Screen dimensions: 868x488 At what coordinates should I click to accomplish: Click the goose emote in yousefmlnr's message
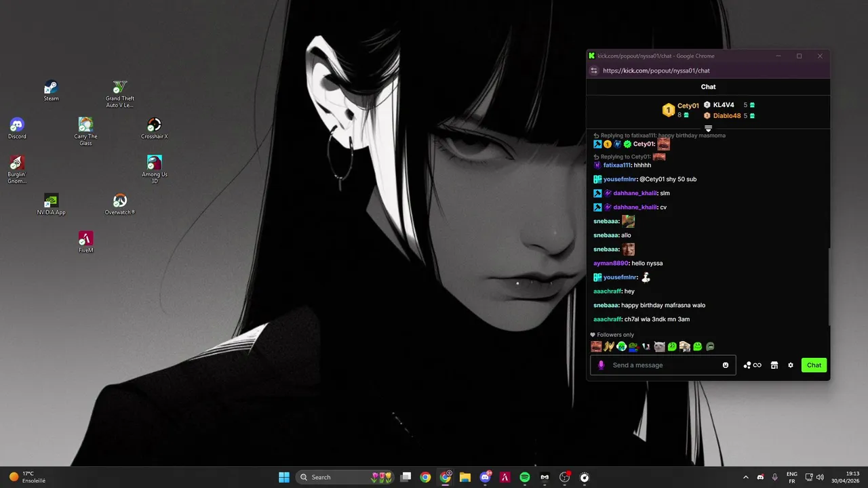pos(646,277)
